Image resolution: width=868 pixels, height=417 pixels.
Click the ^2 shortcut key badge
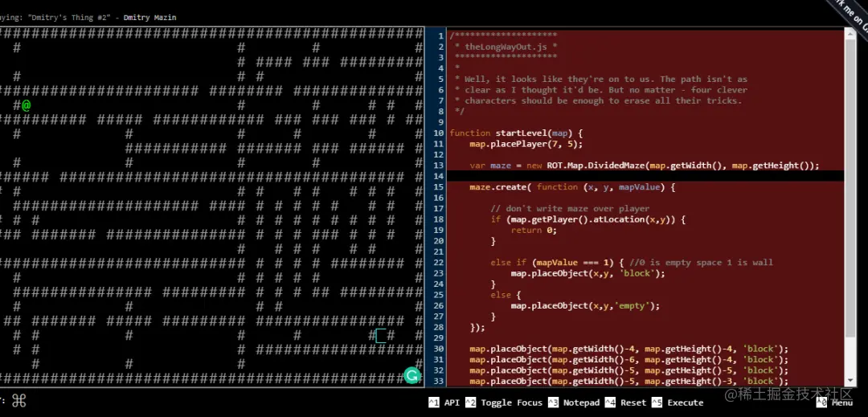470,403
